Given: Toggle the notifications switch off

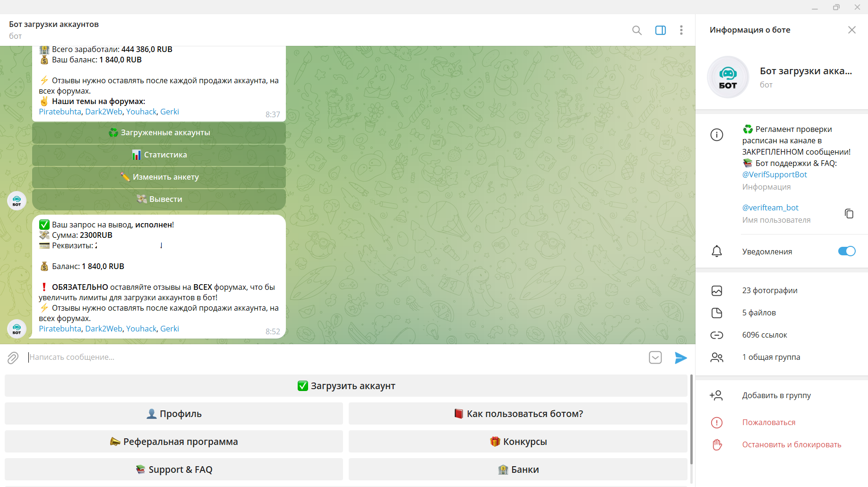Looking at the screenshot, I should (x=846, y=252).
